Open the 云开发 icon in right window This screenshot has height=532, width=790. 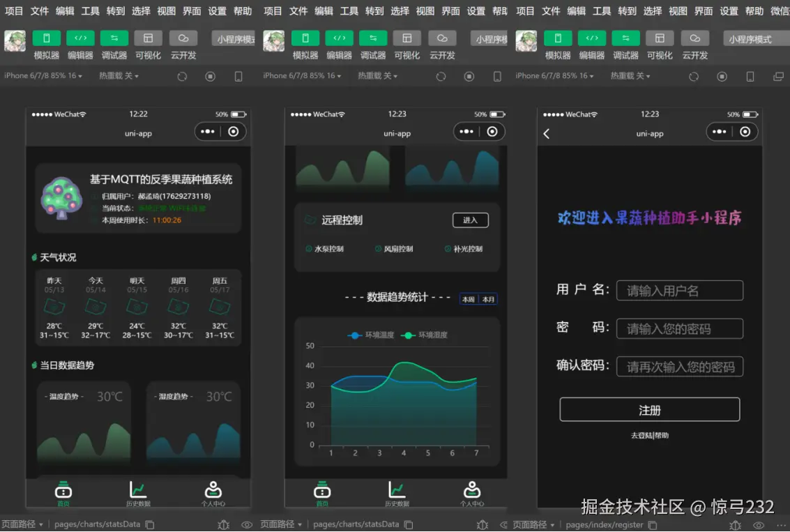(694, 38)
